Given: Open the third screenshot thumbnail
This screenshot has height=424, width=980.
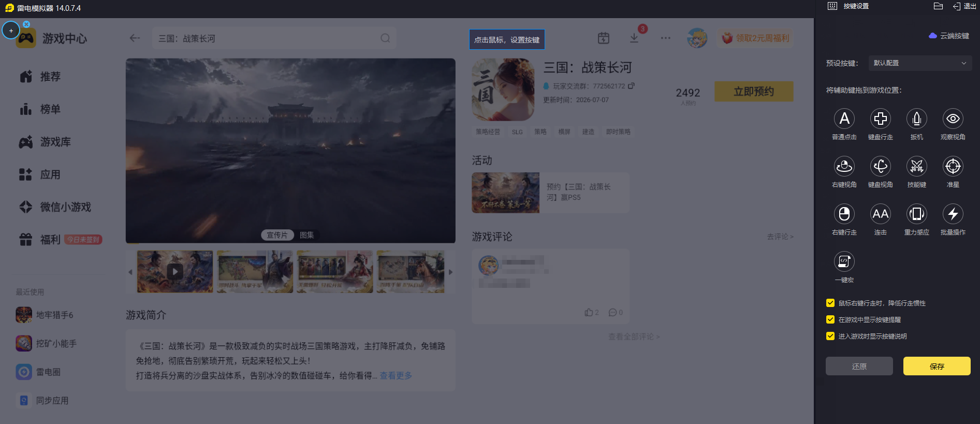Looking at the screenshot, I should pyautogui.click(x=335, y=272).
